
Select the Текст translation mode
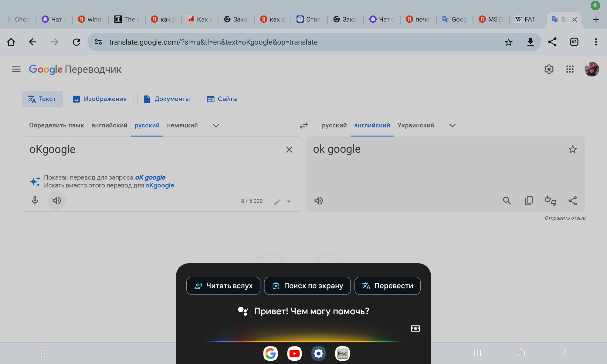click(x=42, y=99)
